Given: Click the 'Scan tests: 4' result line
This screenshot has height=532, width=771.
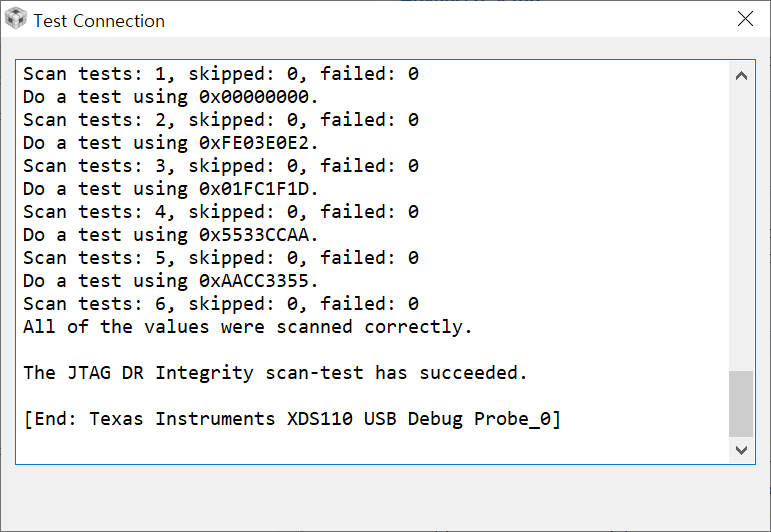Looking at the screenshot, I should (x=221, y=212).
